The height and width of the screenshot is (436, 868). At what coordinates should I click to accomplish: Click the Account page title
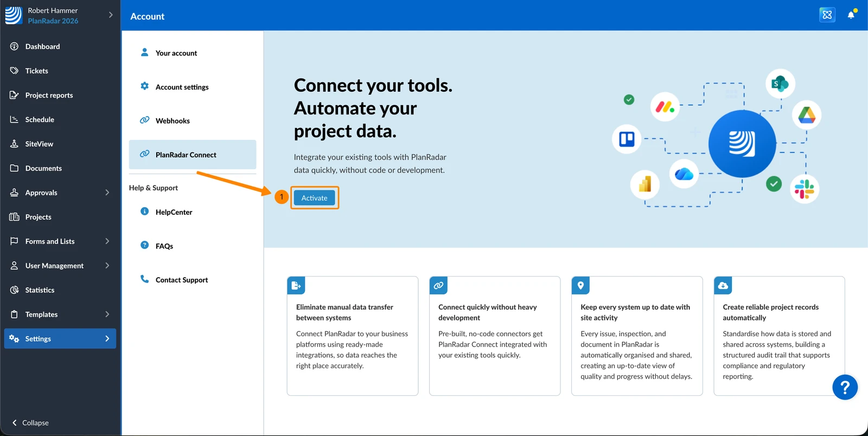[148, 16]
